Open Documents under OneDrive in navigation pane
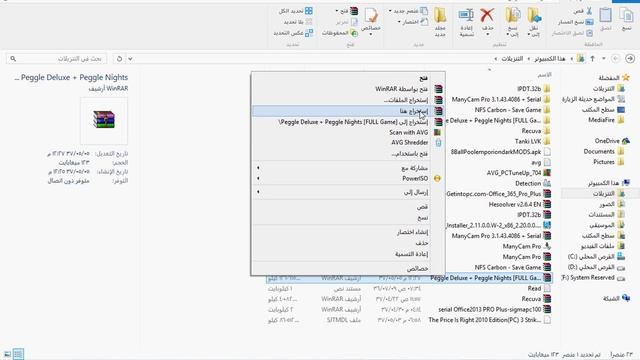 (x=604, y=151)
